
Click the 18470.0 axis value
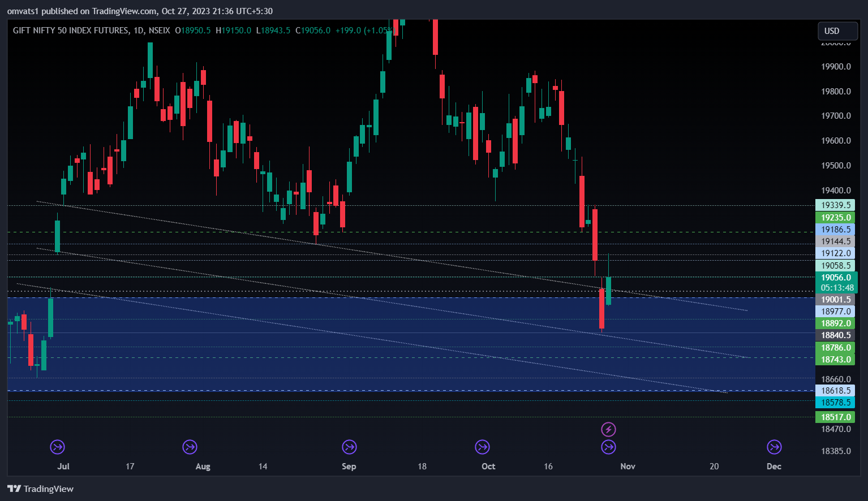[x=836, y=429]
